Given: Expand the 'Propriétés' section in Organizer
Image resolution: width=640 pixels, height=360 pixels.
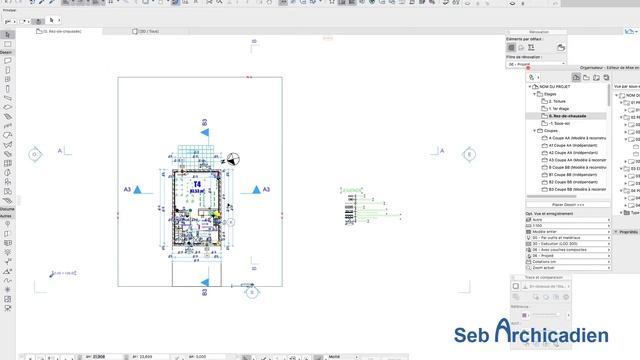Looking at the screenshot, I should pyautogui.click(x=616, y=232).
